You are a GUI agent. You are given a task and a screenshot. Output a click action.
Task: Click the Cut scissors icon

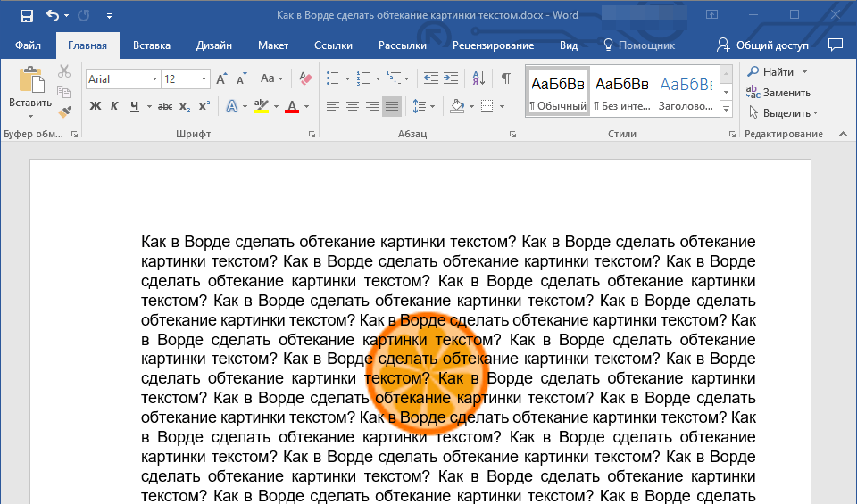(64, 72)
